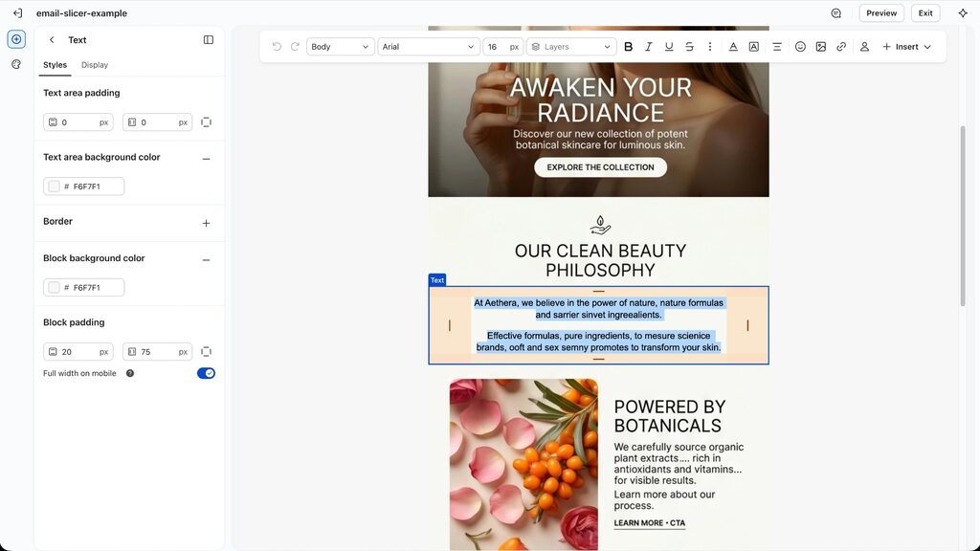Open the personalization person icon
This screenshot has height=551, width=980.
(x=864, y=47)
